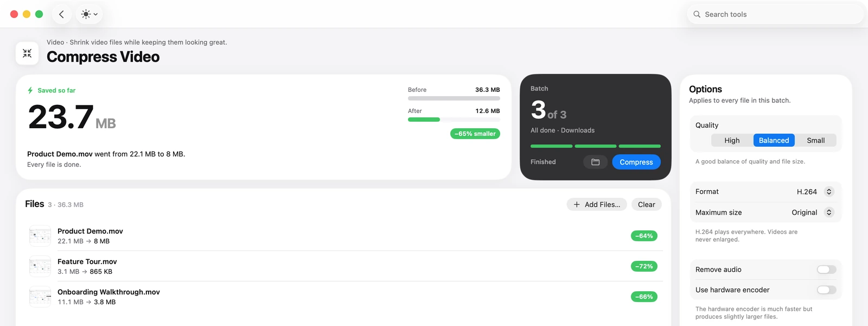Click the green lightning bolt icon
Viewport: 868px width, 326px height.
30,90
